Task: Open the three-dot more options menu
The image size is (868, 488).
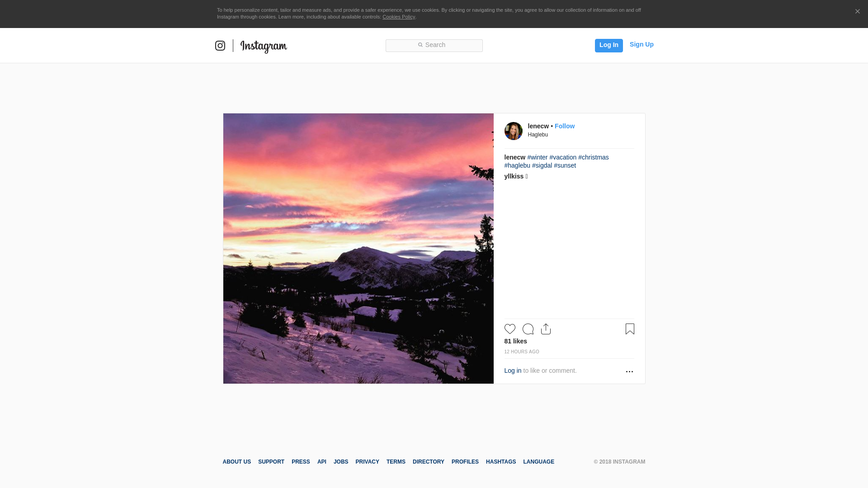Action: (x=629, y=371)
